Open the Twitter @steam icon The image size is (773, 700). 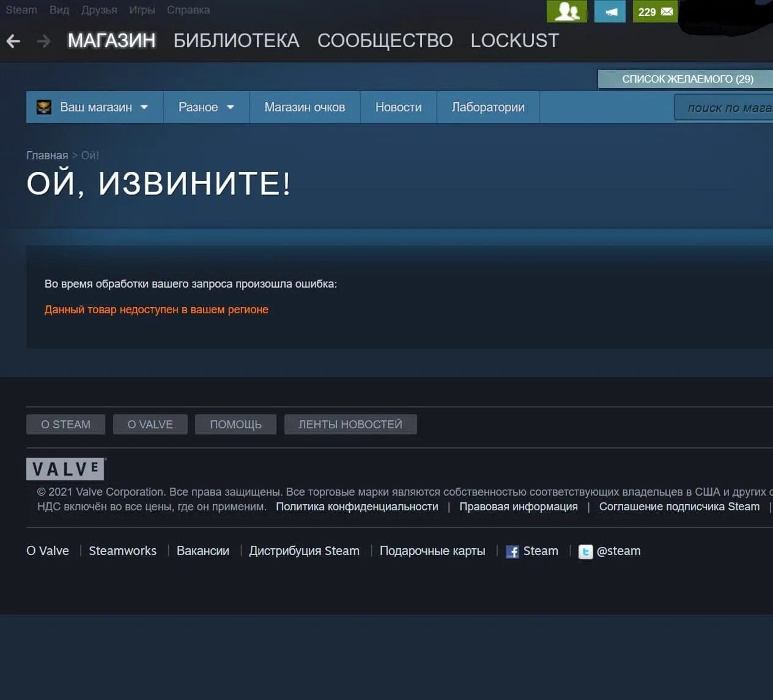[x=585, y=552]
